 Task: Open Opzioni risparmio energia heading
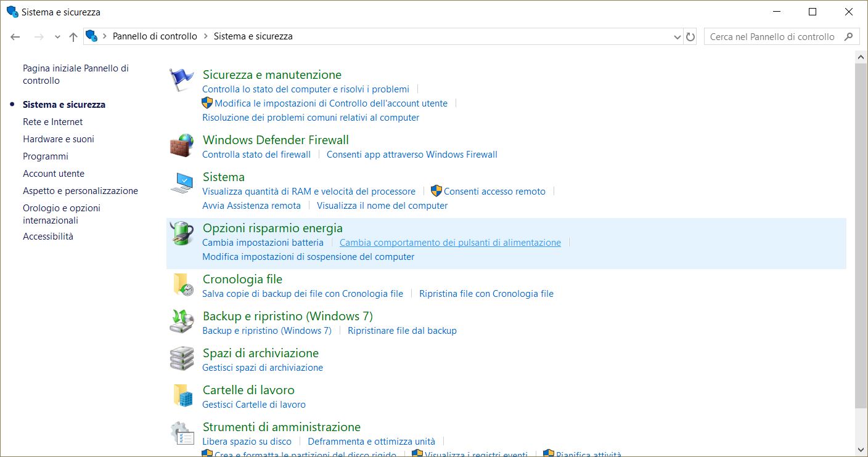(x=272, y=228)
